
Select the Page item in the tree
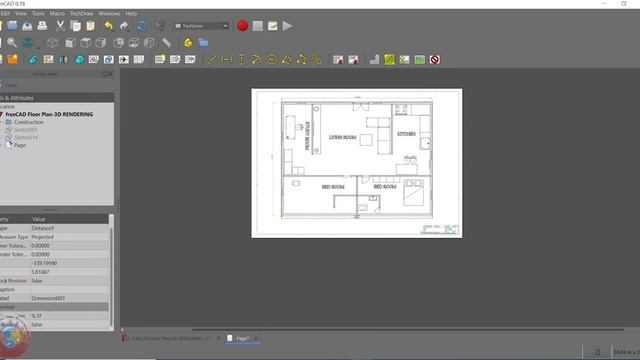[20, 145]
